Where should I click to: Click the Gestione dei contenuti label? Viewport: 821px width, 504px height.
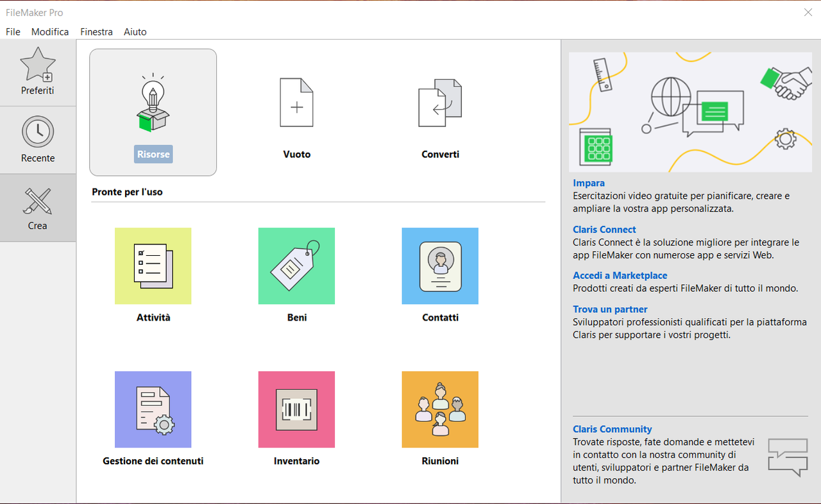click(153, 461)
